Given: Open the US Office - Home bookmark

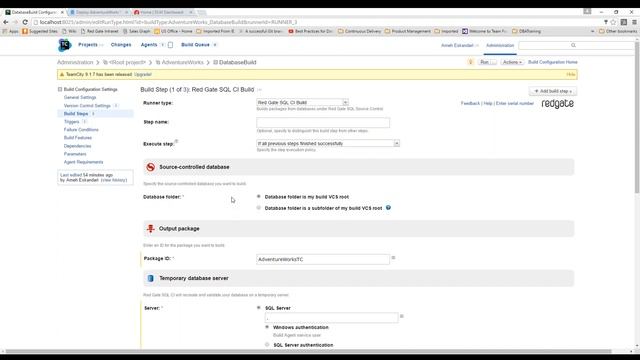Looking at the screenshot, I should coord(173,31).
